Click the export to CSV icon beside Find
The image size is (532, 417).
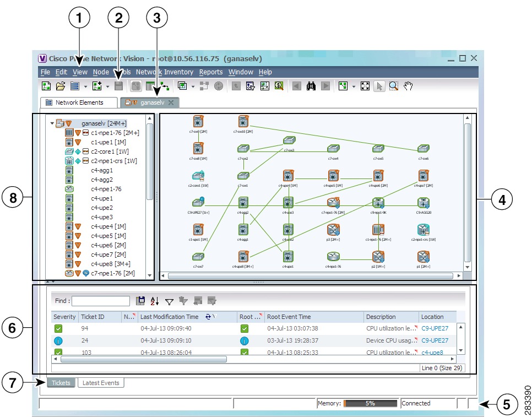(140, 301)
